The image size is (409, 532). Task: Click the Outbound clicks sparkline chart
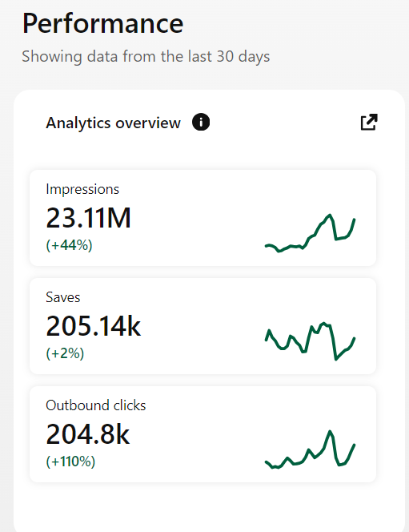(x=310, y=449)
